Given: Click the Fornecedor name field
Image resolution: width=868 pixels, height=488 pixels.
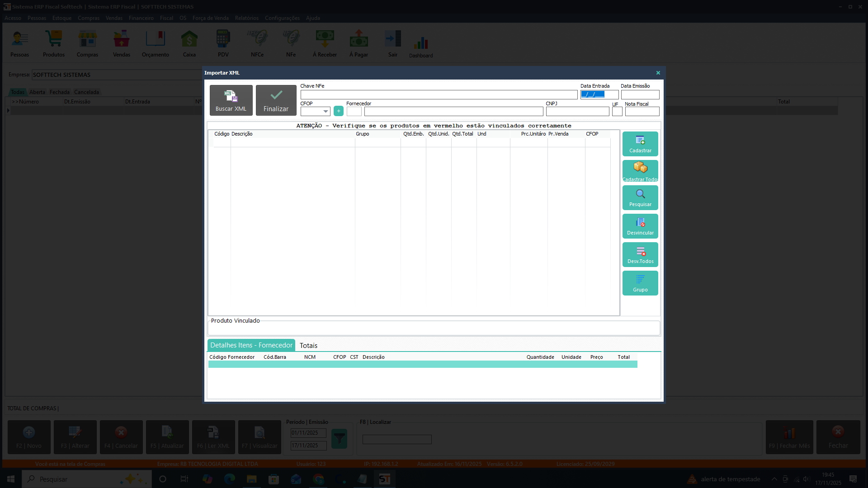Looking at the screenshot, I should tap(453, 112).
